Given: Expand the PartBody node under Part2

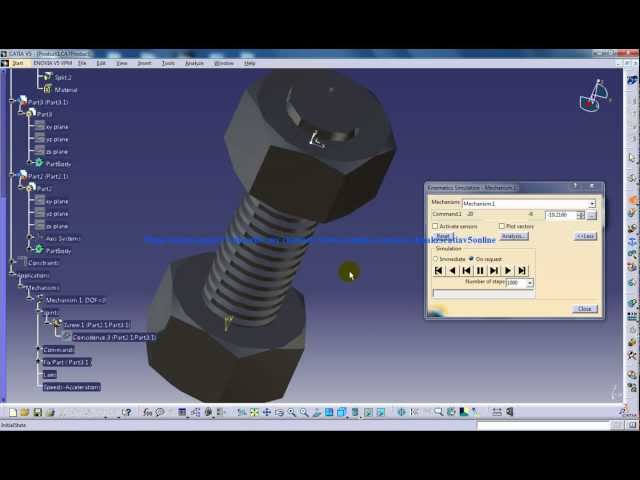Looking at the screenshot, I should coord(29,248).
